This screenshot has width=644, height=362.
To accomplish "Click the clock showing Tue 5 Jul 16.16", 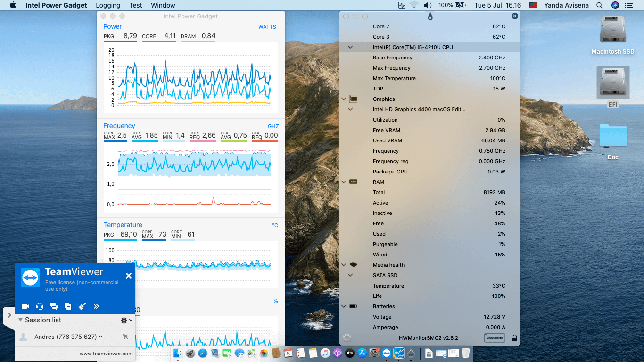I will [x=497, y=5].
